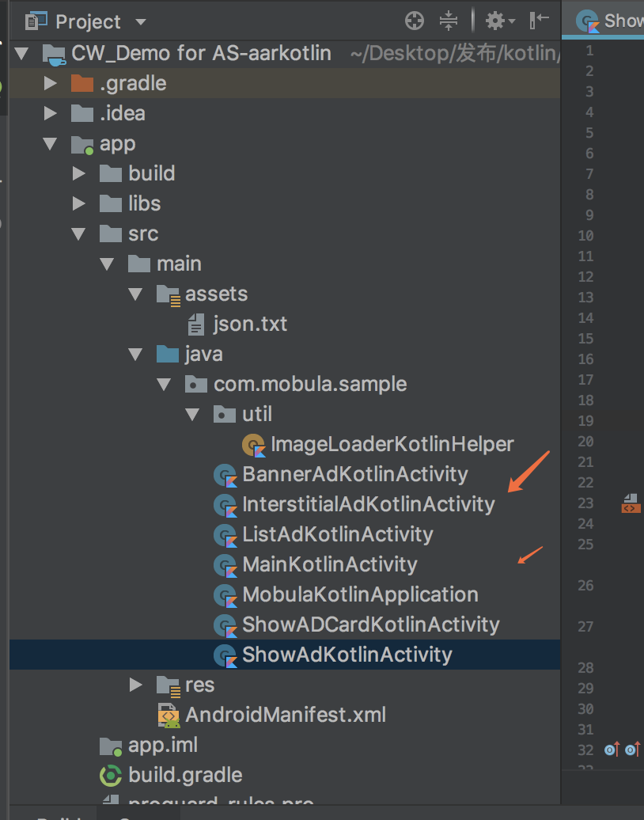The image size is (644, 820).
Task: Open build.gradle in app module
Action: [x=185, y=775]
